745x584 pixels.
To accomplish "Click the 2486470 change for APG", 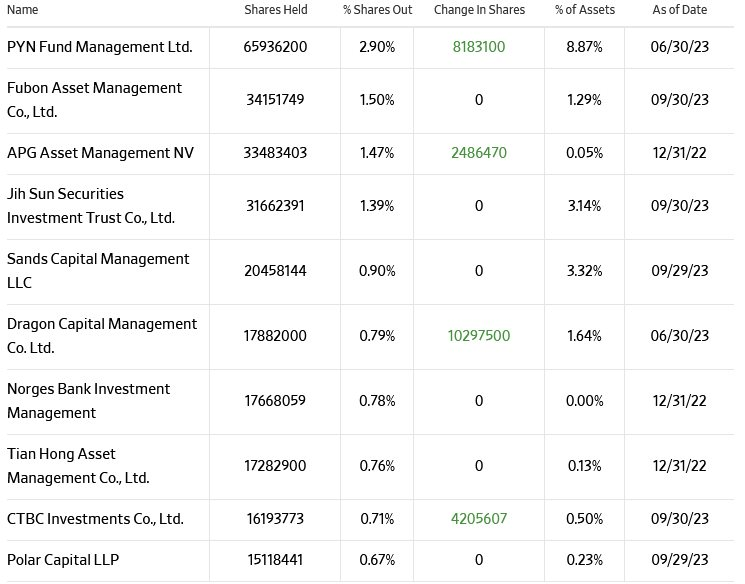I will click(x=479, y=153).
